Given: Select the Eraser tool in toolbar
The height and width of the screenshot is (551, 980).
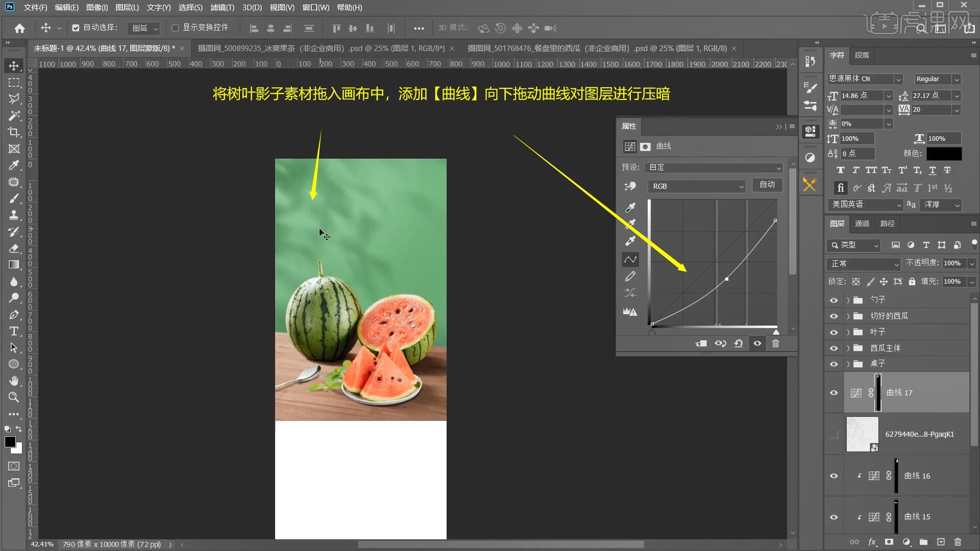Looking at the screenshot, I should click(x=14, y=248).
